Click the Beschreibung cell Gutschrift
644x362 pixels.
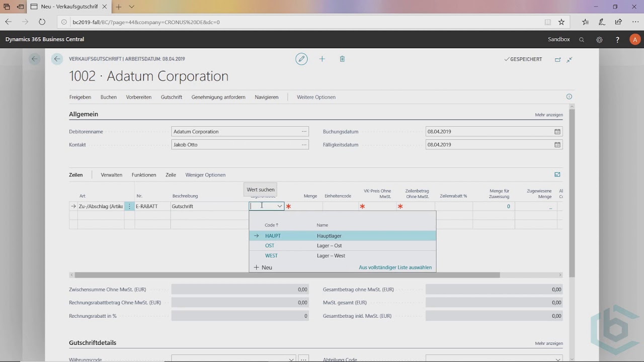coord(209,206)
